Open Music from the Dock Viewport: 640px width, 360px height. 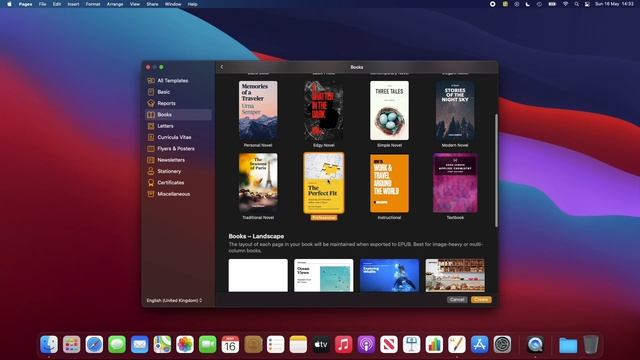[x=344, y=344]
